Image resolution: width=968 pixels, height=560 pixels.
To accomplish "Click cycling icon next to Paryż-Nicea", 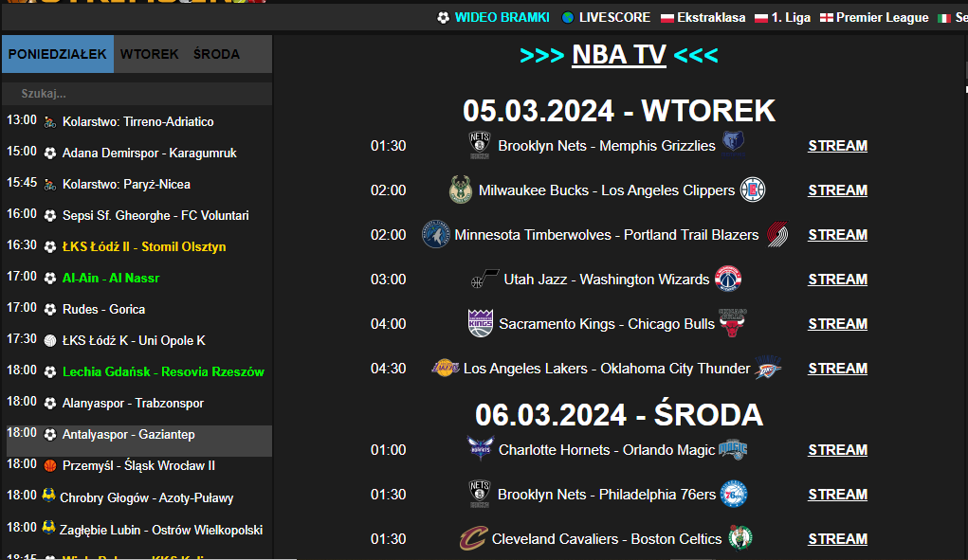I will pyautogui.click(x=50, y=185).
